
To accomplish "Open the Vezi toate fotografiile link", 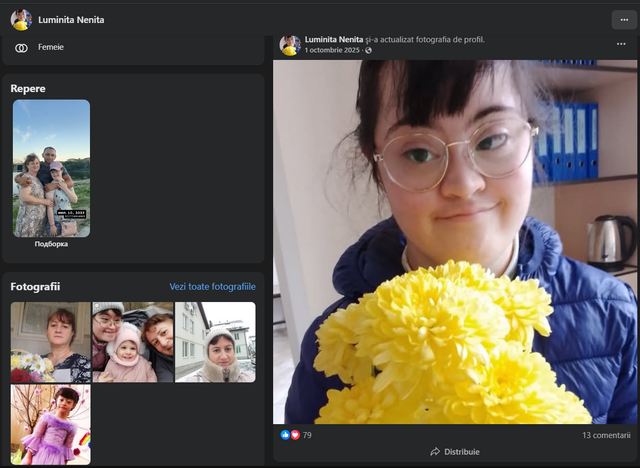I will click(213, 286).
